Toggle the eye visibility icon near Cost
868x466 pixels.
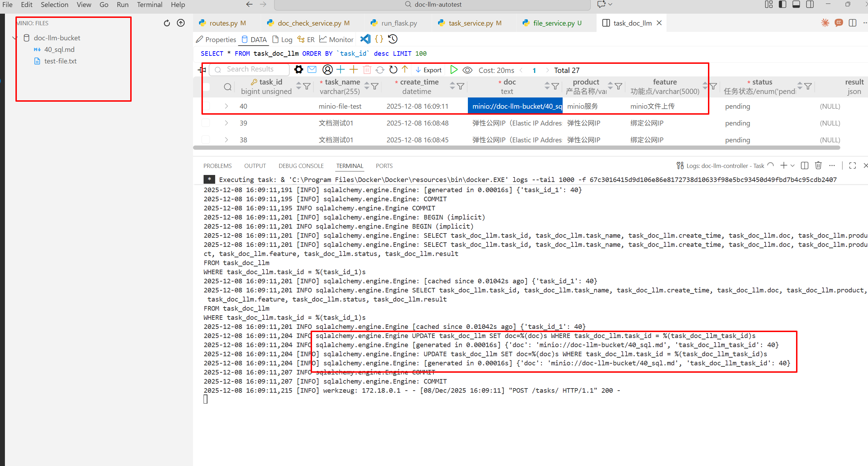[x=467, y=70]
